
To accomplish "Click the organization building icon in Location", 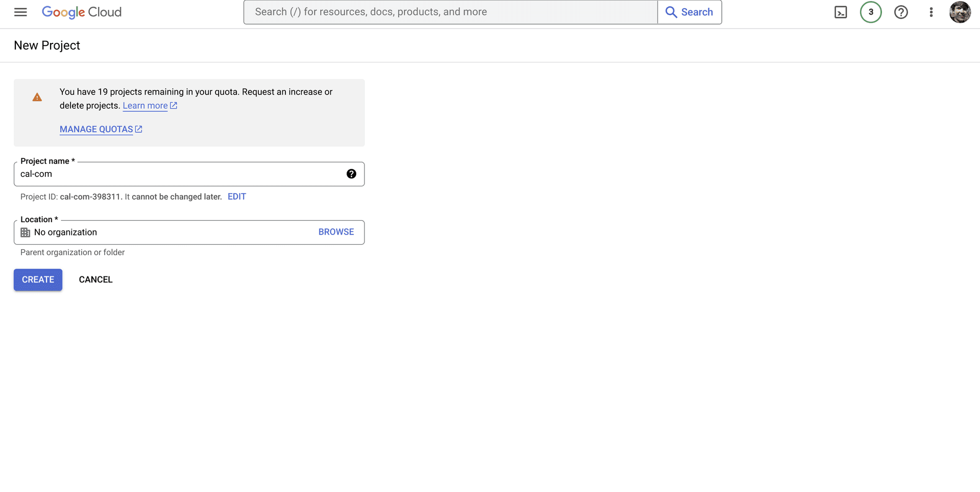I will (x=26, y=232).
